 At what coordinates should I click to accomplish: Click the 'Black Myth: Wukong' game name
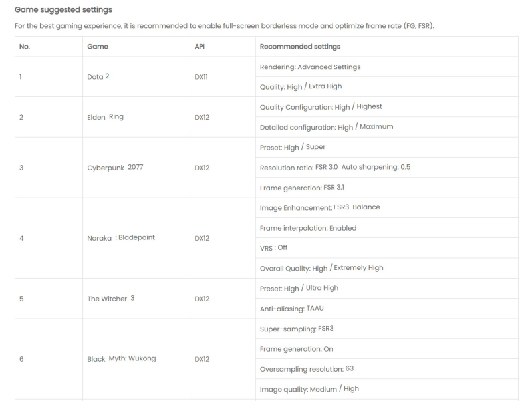[122, 358]
